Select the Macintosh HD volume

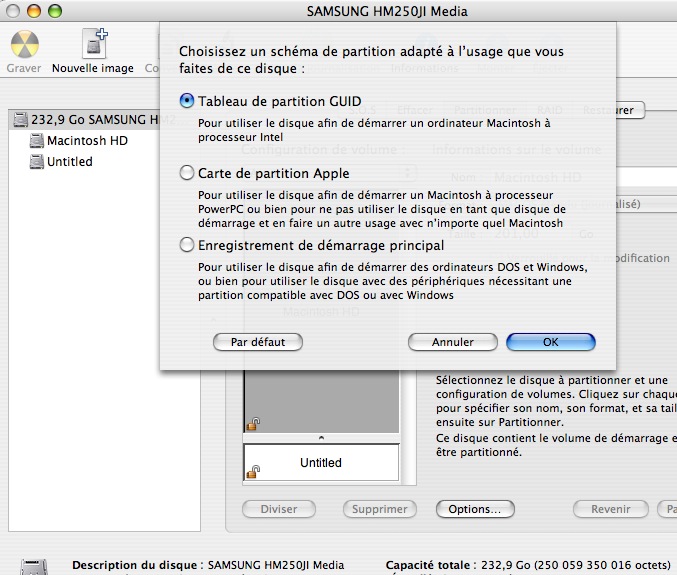click(87, 141)
